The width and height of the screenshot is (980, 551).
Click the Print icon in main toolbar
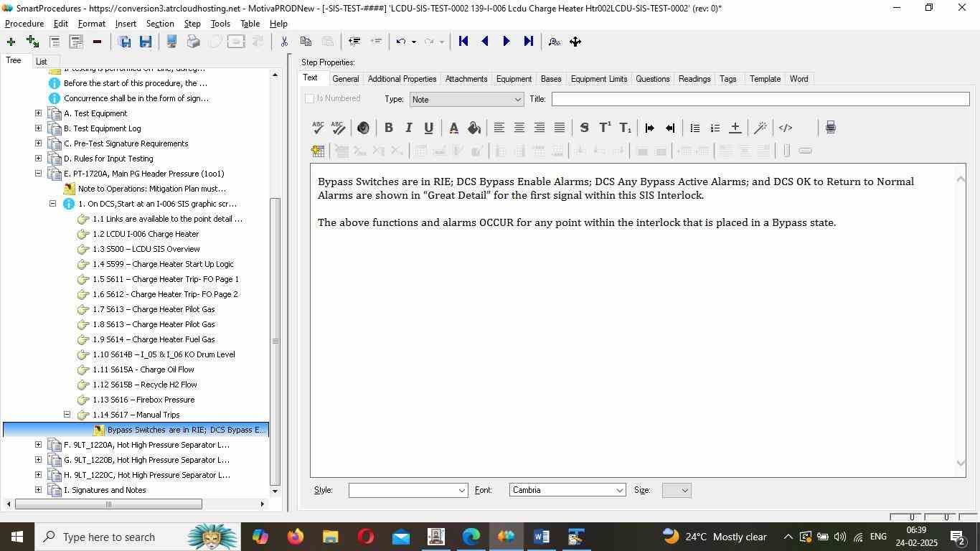pyautogui.click(x=193, y=42)
